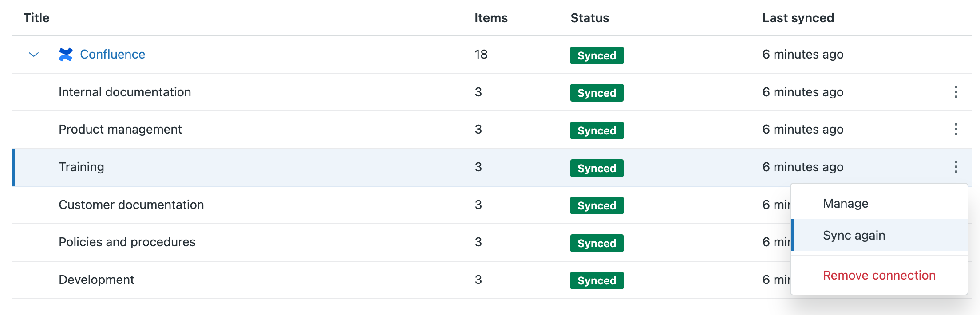Screen dimensions: 980x315
Task: Click Policies and procedures entry
Action: pos(127,242)
